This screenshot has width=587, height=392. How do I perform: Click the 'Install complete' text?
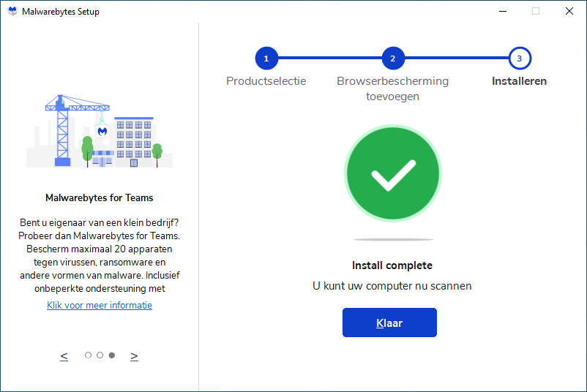pos(392,265)
